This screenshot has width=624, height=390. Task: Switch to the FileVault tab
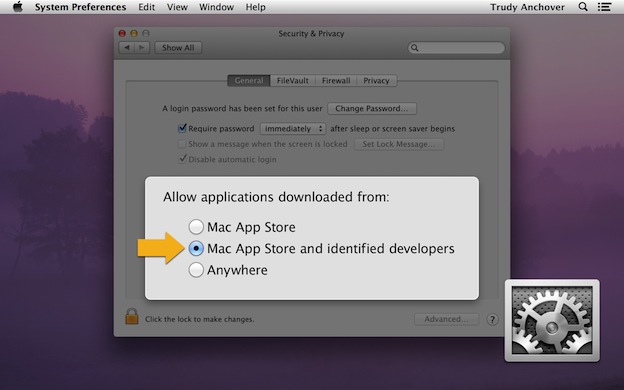(292, 81)
